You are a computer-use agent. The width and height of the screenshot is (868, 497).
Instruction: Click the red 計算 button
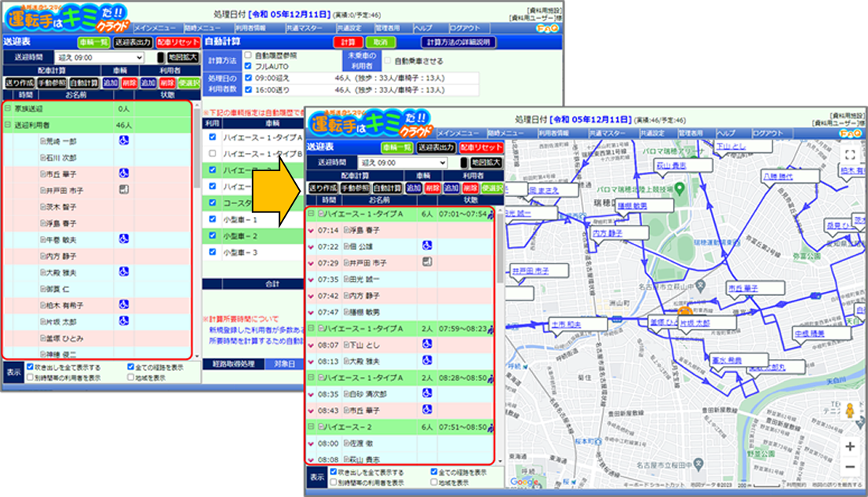pos(348,42)
